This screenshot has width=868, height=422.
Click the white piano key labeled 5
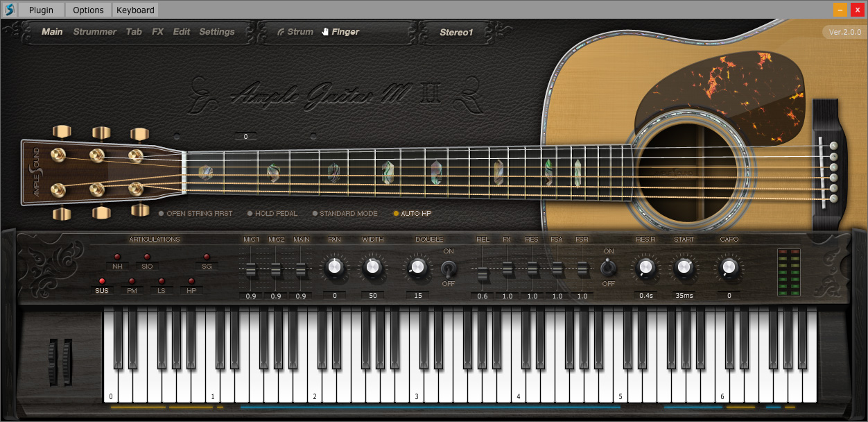[x=620, y=385]
